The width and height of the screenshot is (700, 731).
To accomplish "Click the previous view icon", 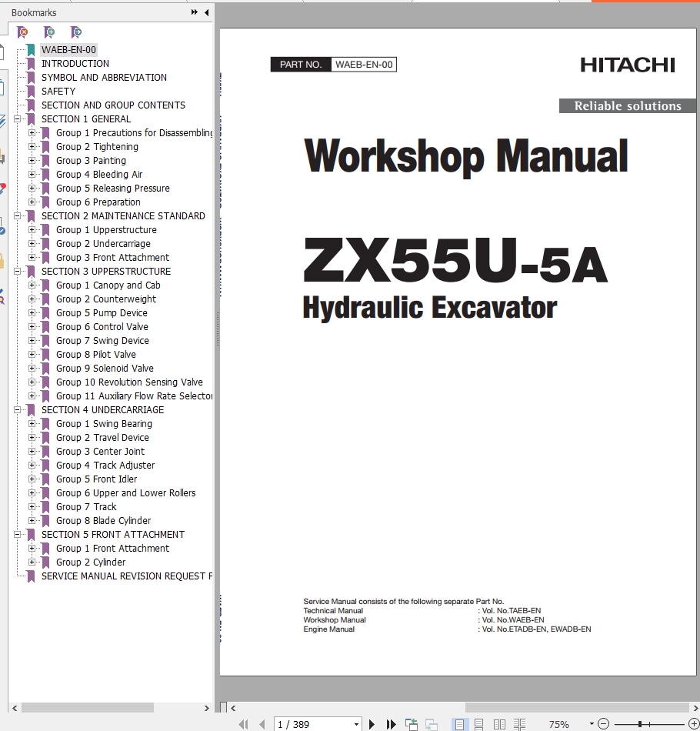I will pyautogui.click(x=411, y=724).
